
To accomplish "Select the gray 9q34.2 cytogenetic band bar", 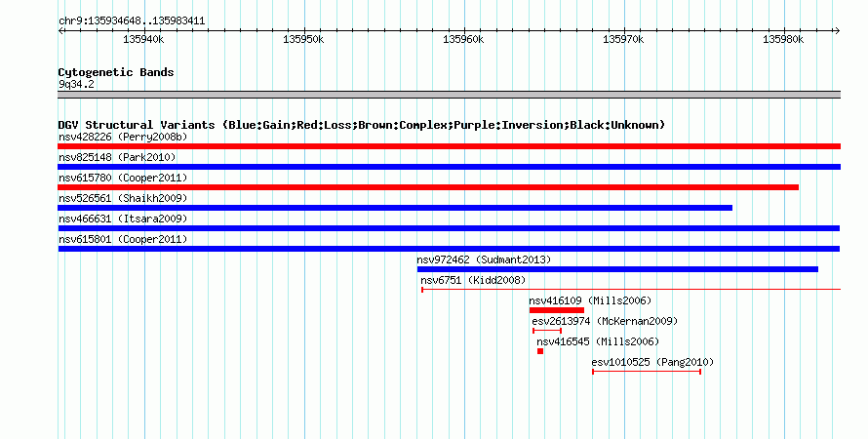I will click(449, 95).
